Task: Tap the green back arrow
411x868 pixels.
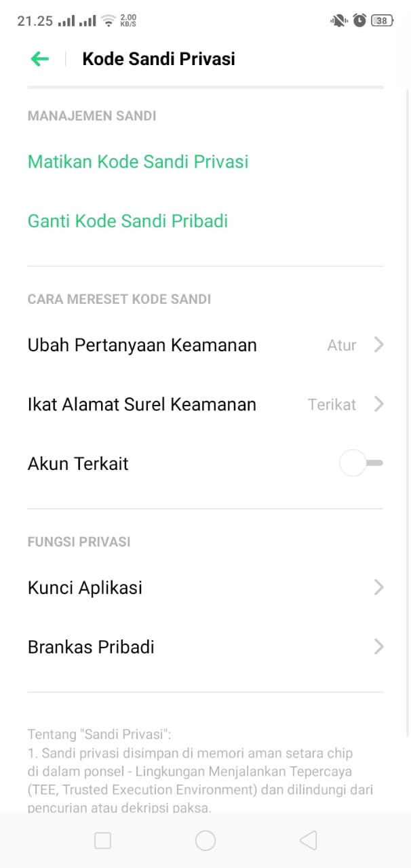Action: (x=39, y=59)
